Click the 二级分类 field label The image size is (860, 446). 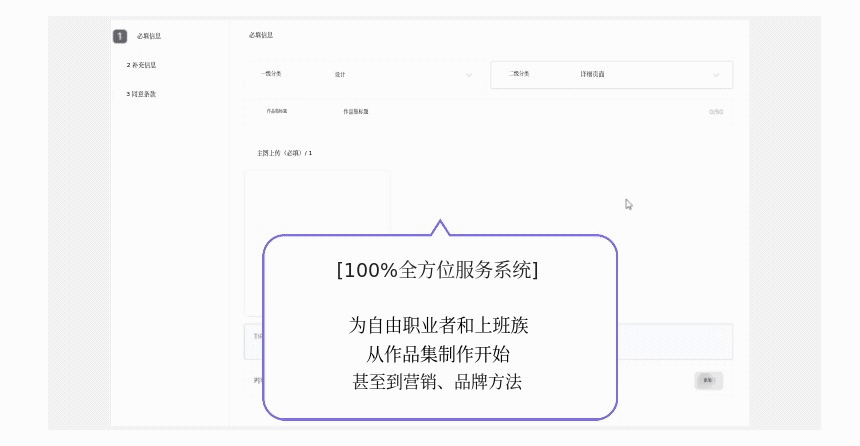pos(519,74)
